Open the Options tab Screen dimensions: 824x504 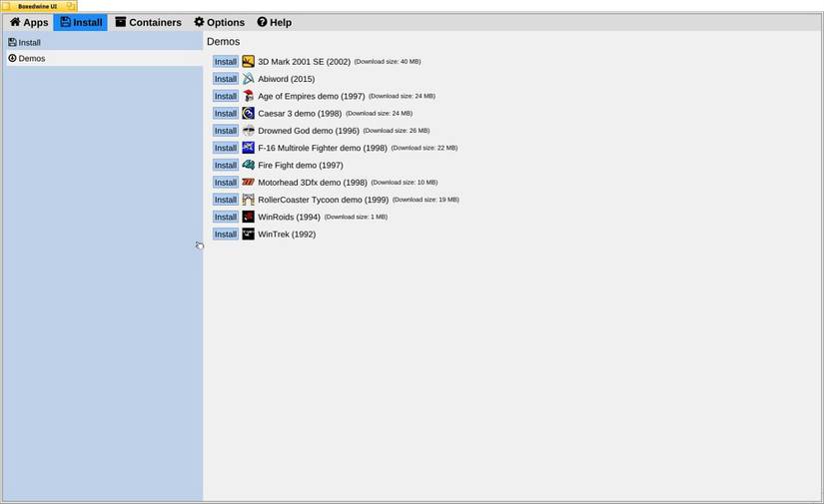219,23
